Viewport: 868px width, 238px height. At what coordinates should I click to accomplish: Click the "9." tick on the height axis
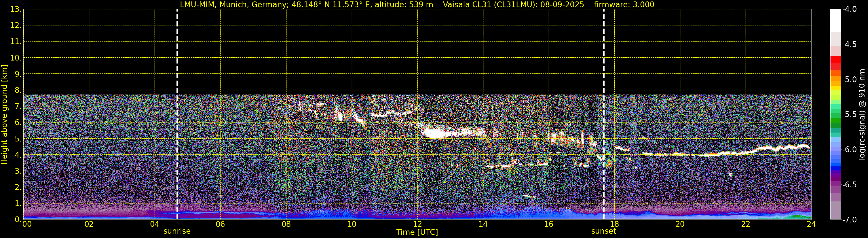[x=18, y=74]
